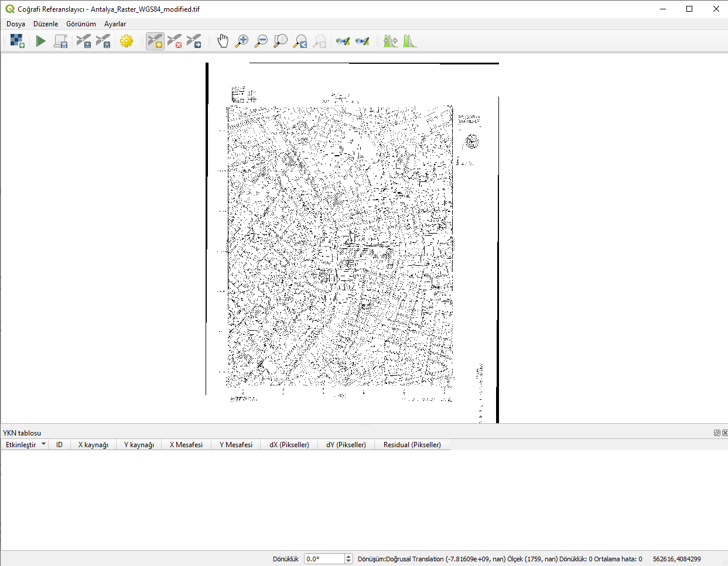Click the dX (Pikseller) column header
This screenshot has height=566, width=728.
(289, 445)
